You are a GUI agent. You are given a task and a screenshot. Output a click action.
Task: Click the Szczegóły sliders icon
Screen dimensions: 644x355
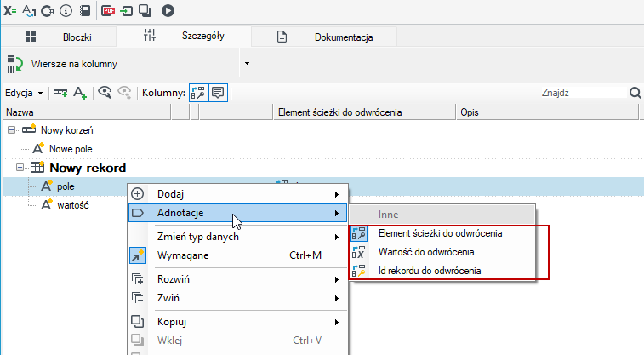click(150, 36)
